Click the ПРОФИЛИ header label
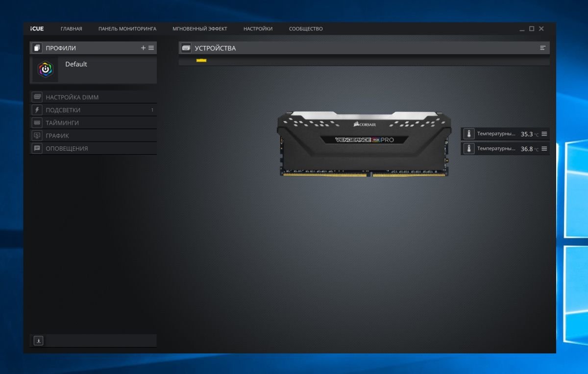 pyautogui.click(x=61, y=48)
